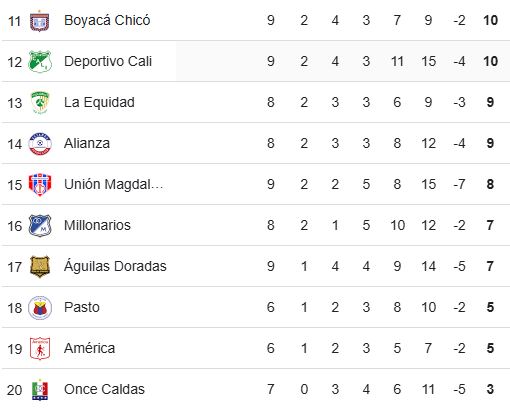This screenshot has height=413, width=510.
Task: Select the Águilas Doradas team name
Action: click(x=115, y=266)
